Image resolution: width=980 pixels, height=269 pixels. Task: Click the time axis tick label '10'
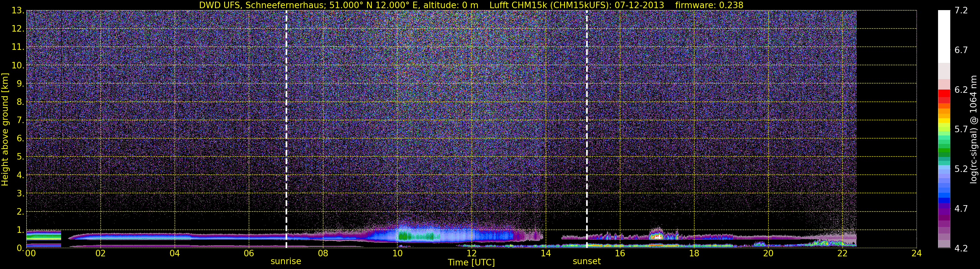coord(397,253)
